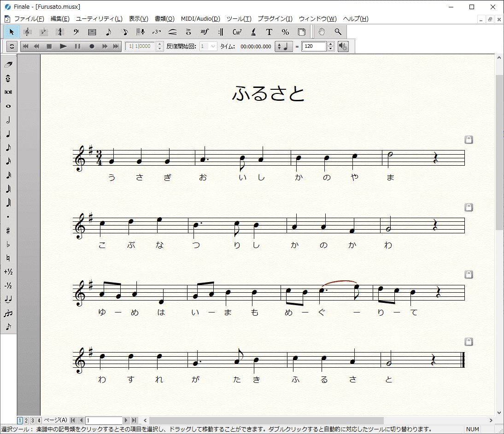Select the Selection (arrow) tool

pyautogui.click(x=12, y=32)
